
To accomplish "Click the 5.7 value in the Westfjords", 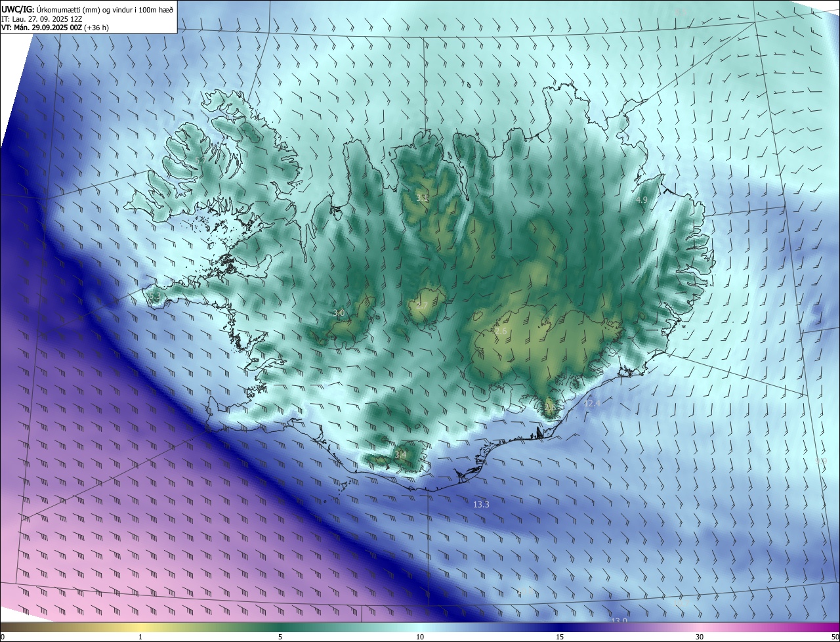I will click(x=201, y=160).
